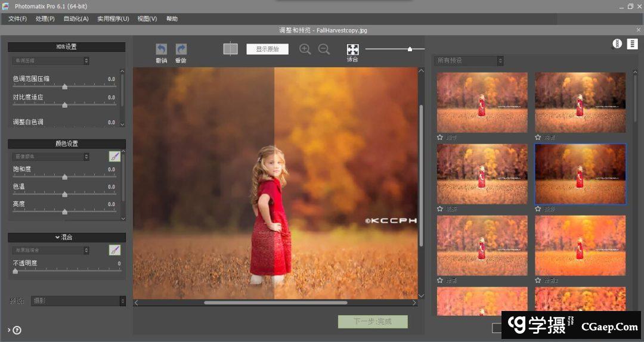Favorite the selected blue-bordered preset via its star
Viewport: 644px width, 342px height.
tap(538, 209)
